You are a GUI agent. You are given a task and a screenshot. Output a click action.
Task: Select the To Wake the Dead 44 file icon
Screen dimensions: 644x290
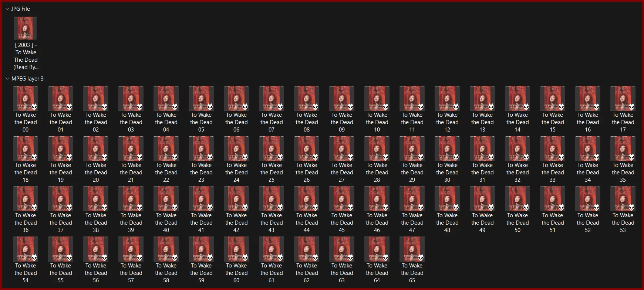pos(307,199)
